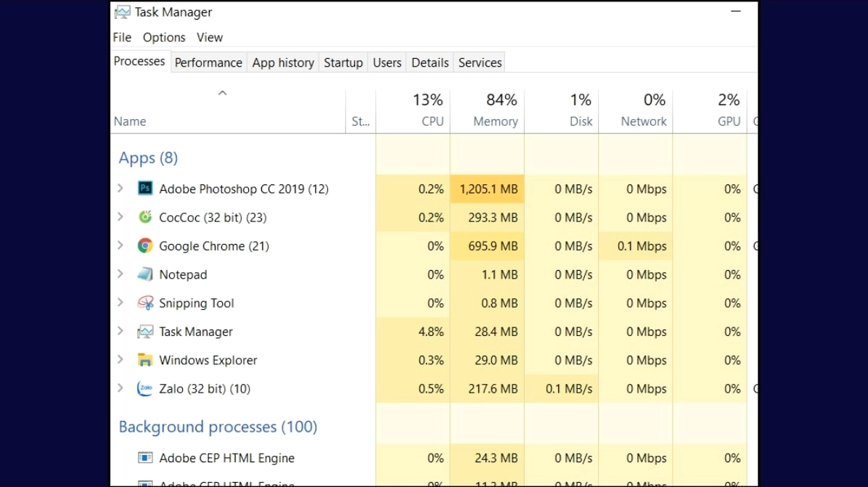Click the Name column sort arrow

click(x=222, y=93)
